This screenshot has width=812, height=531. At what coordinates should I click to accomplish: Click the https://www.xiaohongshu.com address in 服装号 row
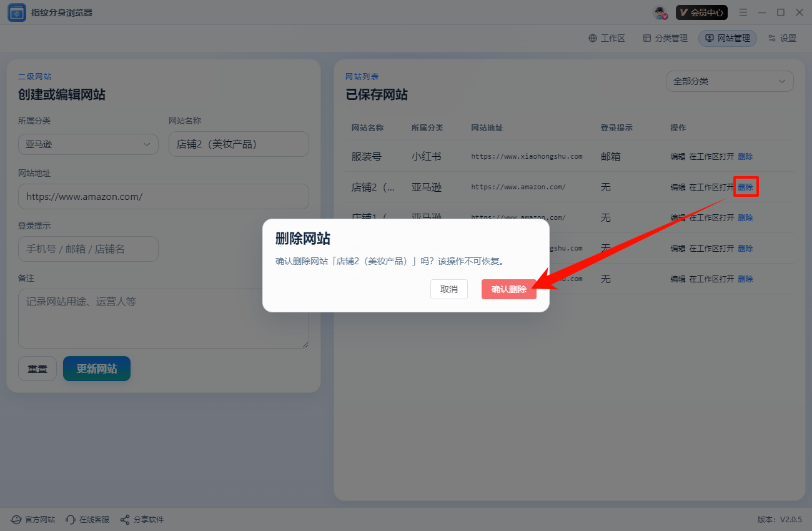[x=527, y=156]
